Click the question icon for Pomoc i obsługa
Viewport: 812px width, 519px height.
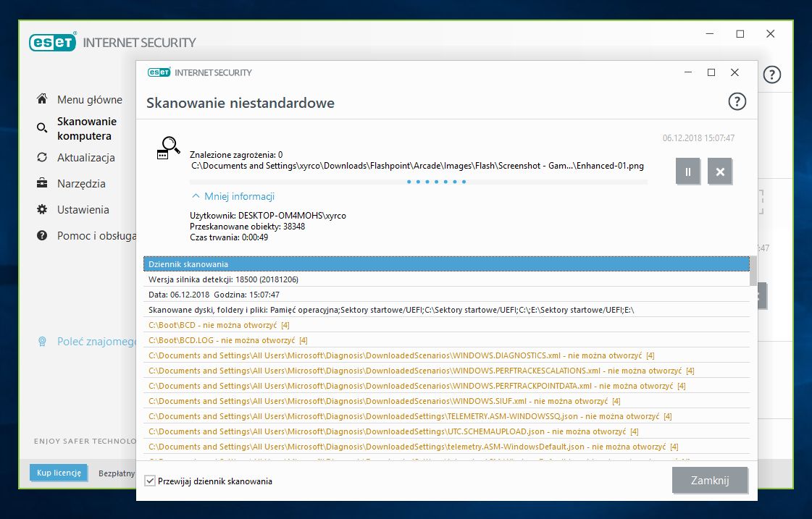coord(42,235)
